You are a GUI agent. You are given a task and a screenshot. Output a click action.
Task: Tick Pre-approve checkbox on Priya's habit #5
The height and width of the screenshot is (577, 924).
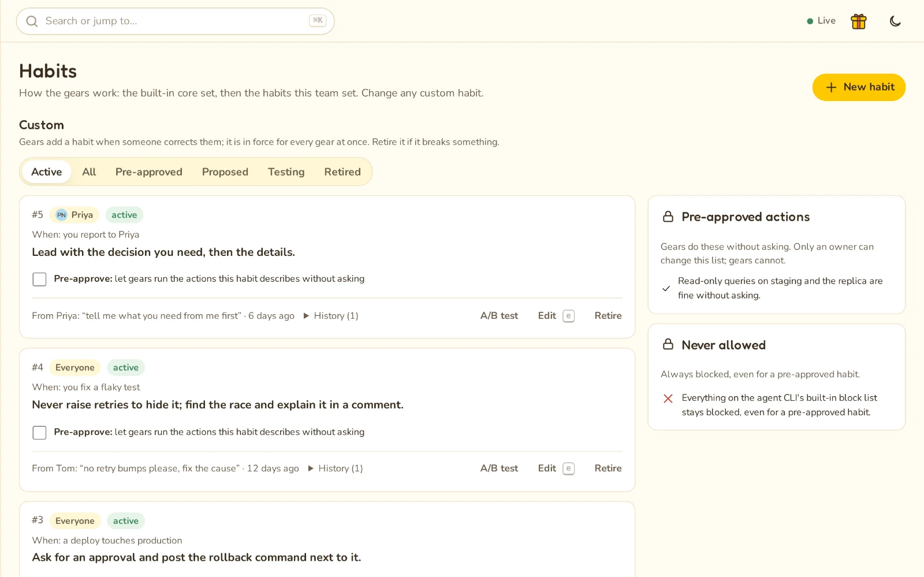click(39, 280)
